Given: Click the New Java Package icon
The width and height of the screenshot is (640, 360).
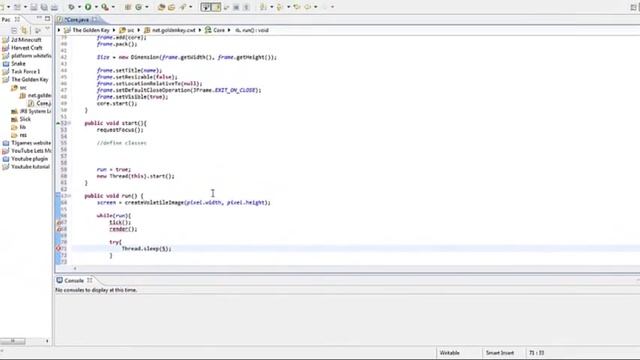Looking at the screenshot, I should click(128, 7).
